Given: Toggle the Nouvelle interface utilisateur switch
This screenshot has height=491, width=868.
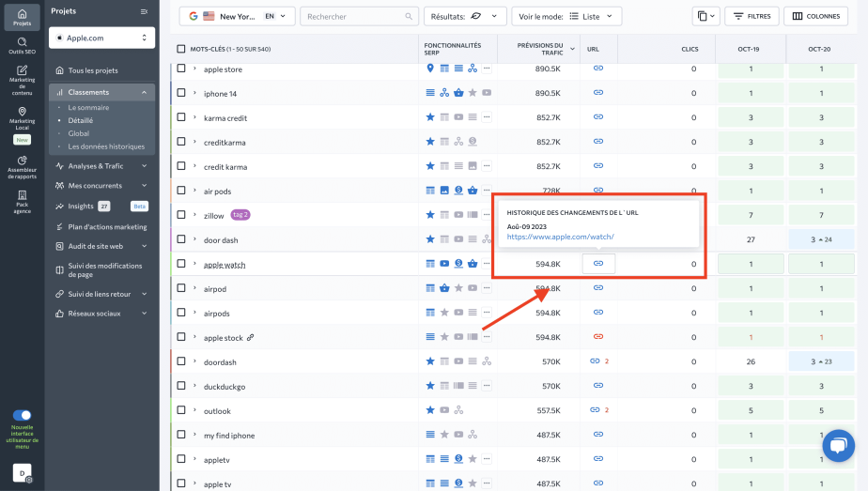Looking at the screenshot, I should pyautogui.click(x=22, y=415).
